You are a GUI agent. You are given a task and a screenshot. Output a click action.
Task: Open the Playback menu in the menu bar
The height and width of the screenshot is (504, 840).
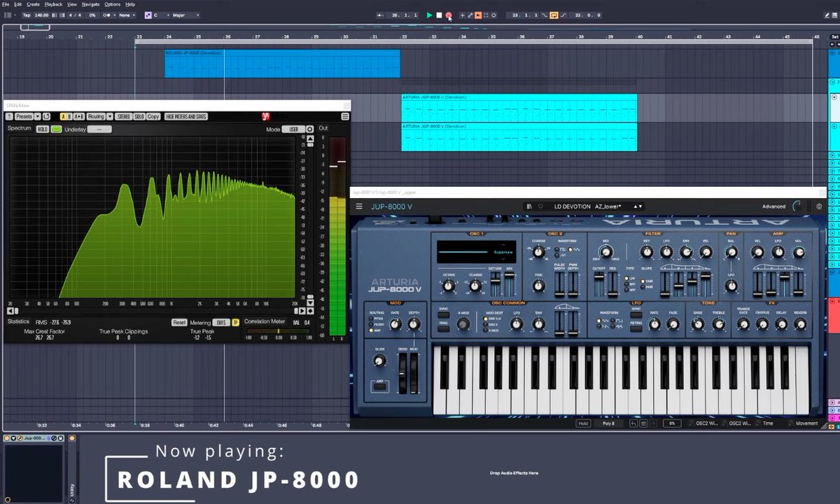coord(52,4)
